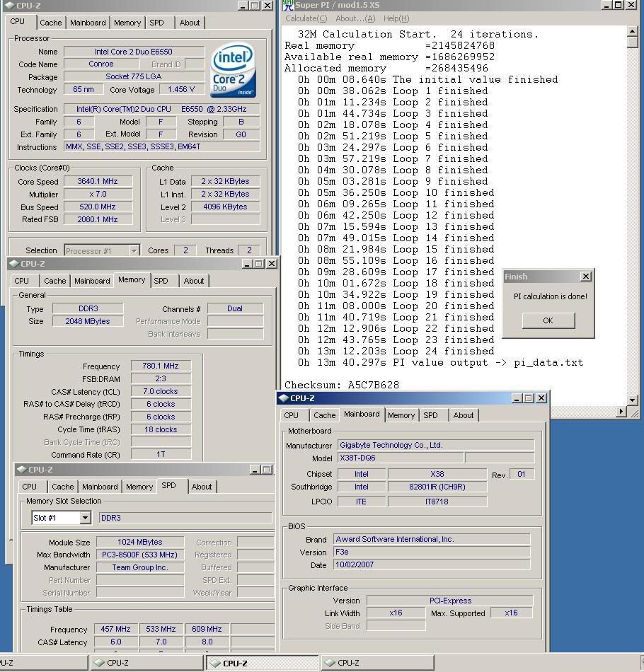Switch to the Memory tab in the Mainboard window
The height and width of the screenshot is (672, 644).
[401, 415]
